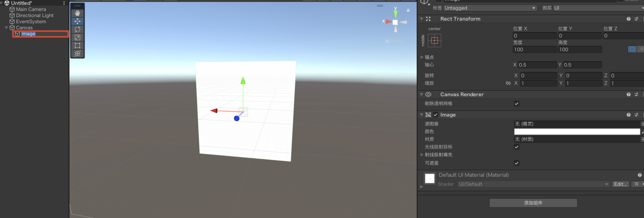
Task: Select Main Camera in hierarchy
Action: click(x=31, y=9)
